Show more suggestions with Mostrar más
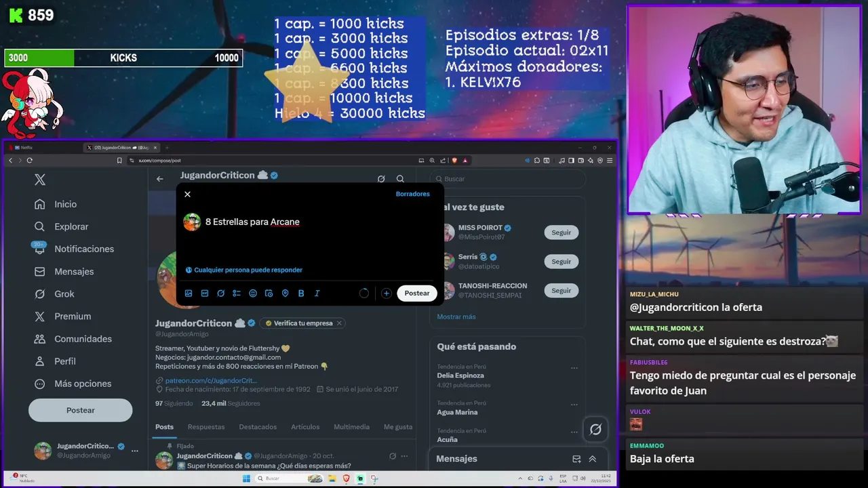This screenshot has width=868, height=488. pyautogui.click(x=456, y=317)
